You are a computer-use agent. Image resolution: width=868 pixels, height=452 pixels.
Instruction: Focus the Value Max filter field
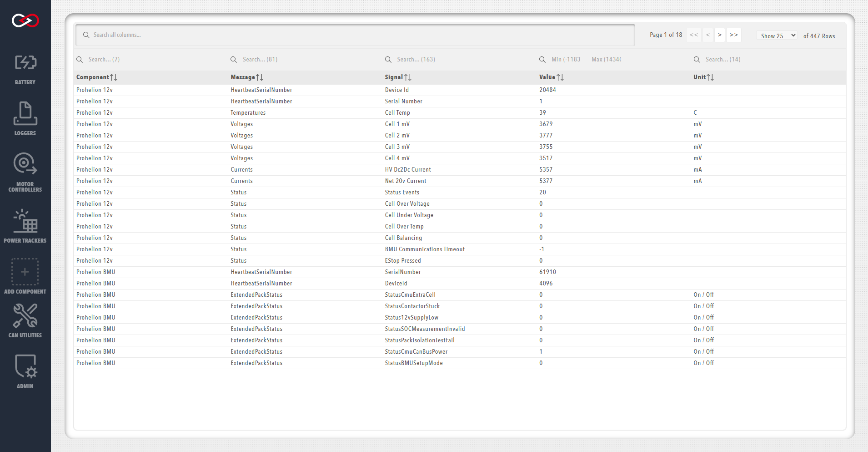pyautogui.click(x=606, y=60)
